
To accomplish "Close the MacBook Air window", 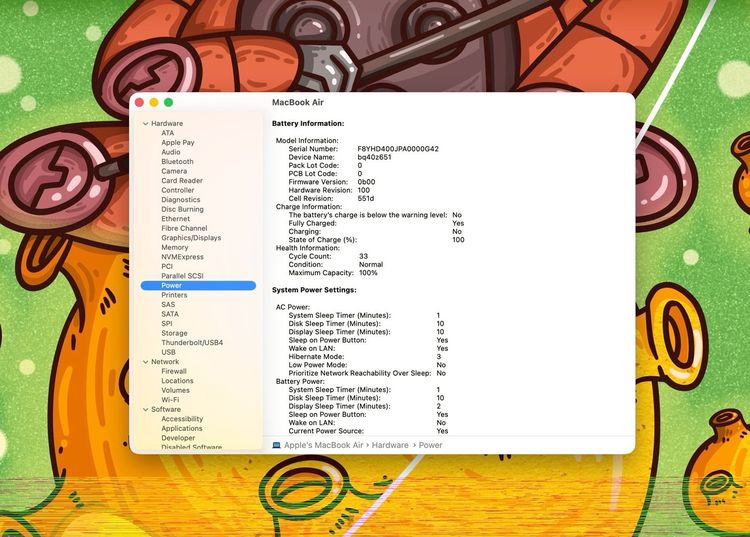I will (x=139, y=102).
